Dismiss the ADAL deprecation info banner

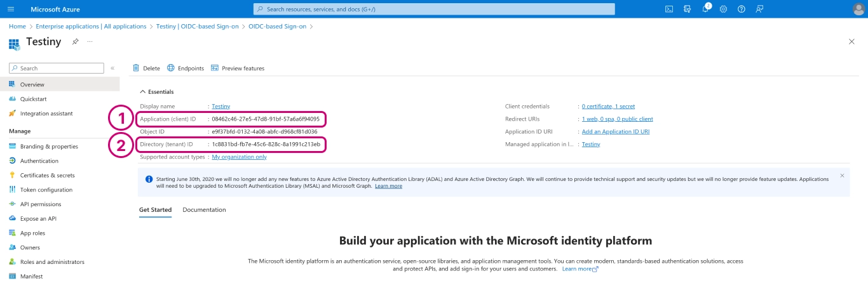click(x=842, y=175)
